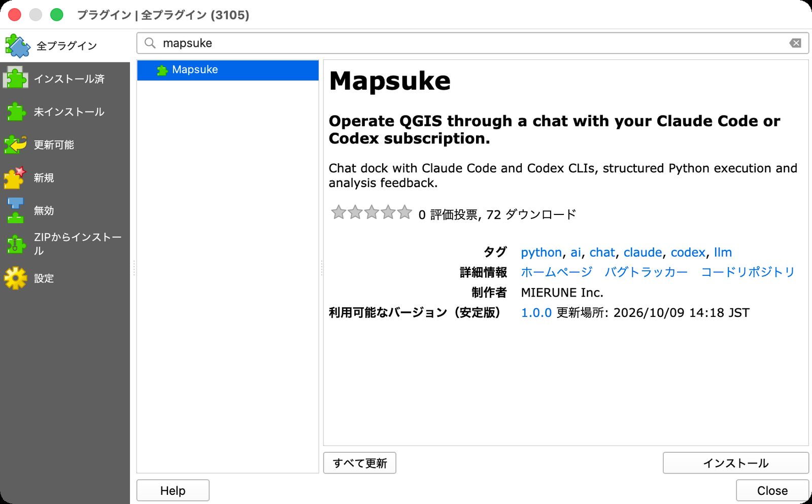Image resolution: width=812 pixels, height=504 pixels.
Task: Click the red close window button
Action: (15, 15)
